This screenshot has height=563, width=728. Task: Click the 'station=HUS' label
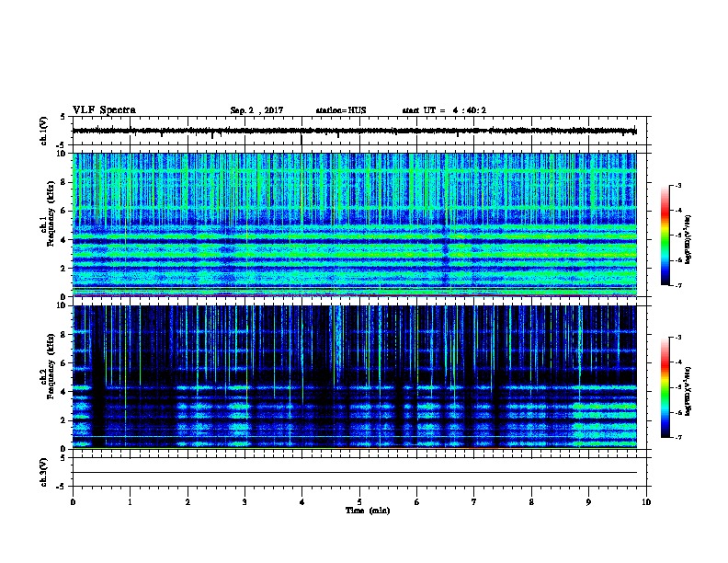(341, 110)
